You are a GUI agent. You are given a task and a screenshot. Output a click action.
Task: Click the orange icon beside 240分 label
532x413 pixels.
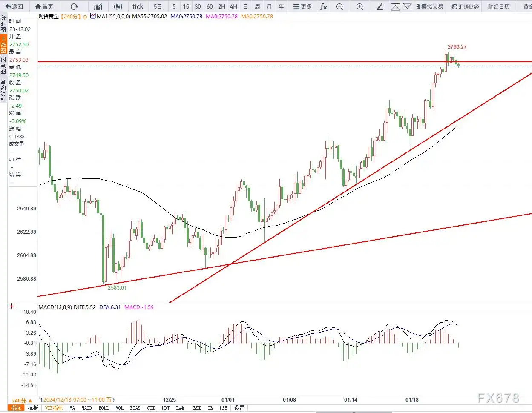click(x=85, y=17)
